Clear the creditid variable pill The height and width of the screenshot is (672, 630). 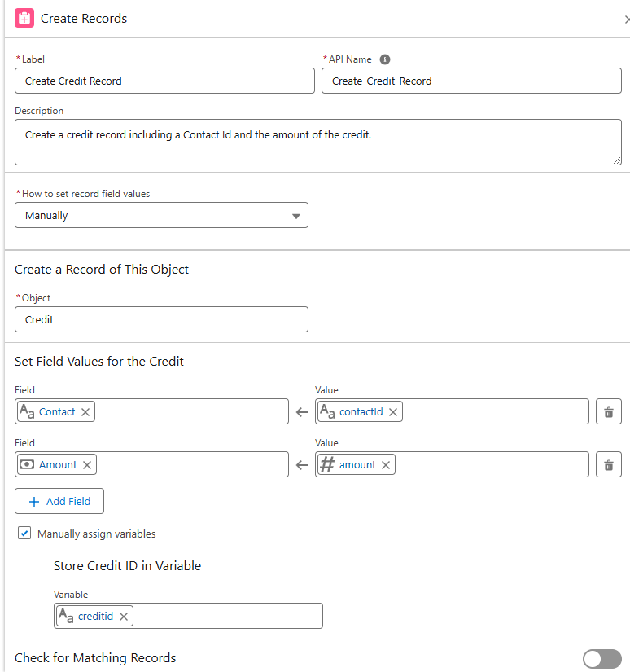(x=124, y=617)
